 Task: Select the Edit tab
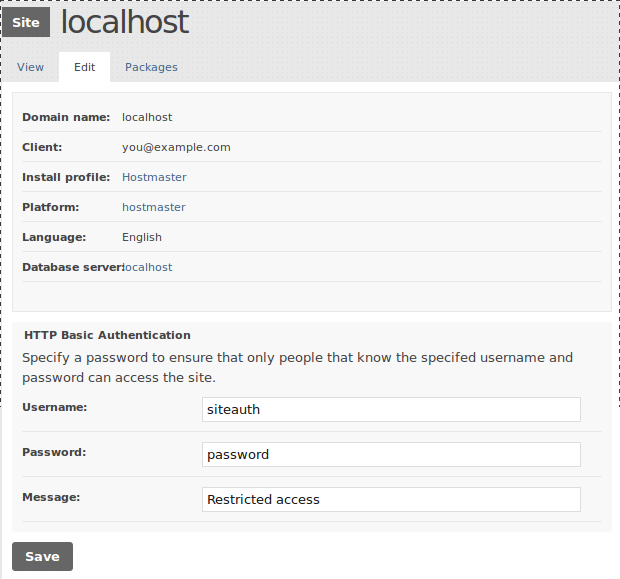pos(85,67)
